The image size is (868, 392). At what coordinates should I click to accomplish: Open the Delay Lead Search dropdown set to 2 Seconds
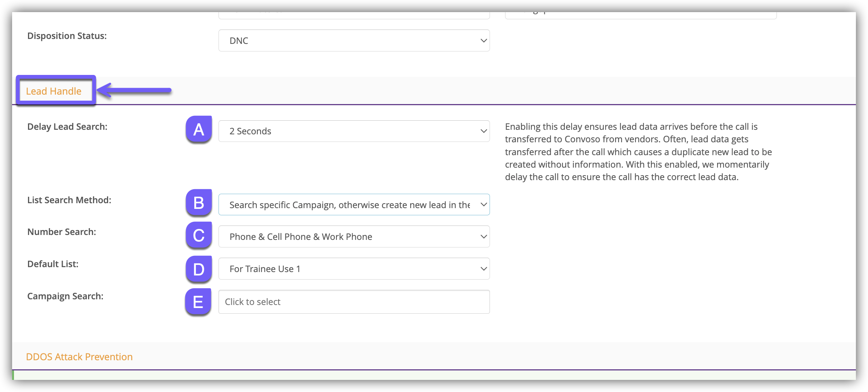tap(354, 131)
